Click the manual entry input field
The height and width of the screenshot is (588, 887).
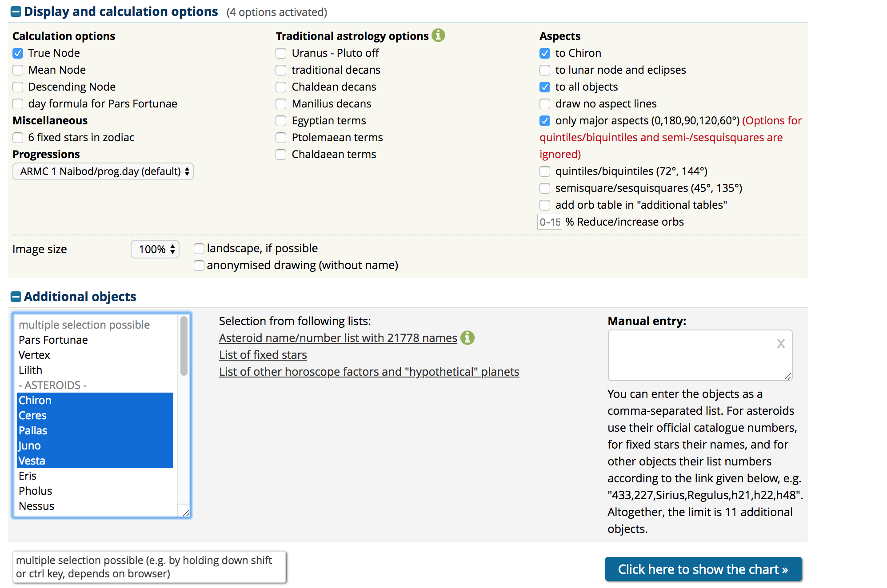(699, 354)
